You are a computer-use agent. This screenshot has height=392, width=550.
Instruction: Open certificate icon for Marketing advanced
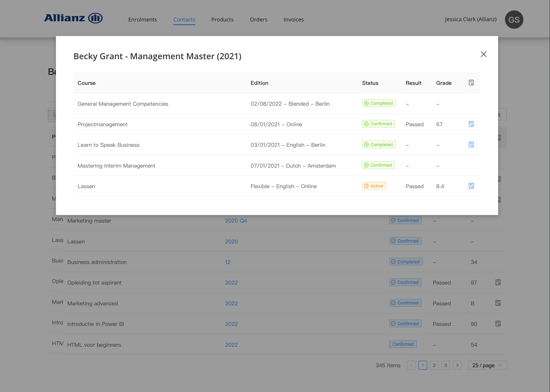498,303
